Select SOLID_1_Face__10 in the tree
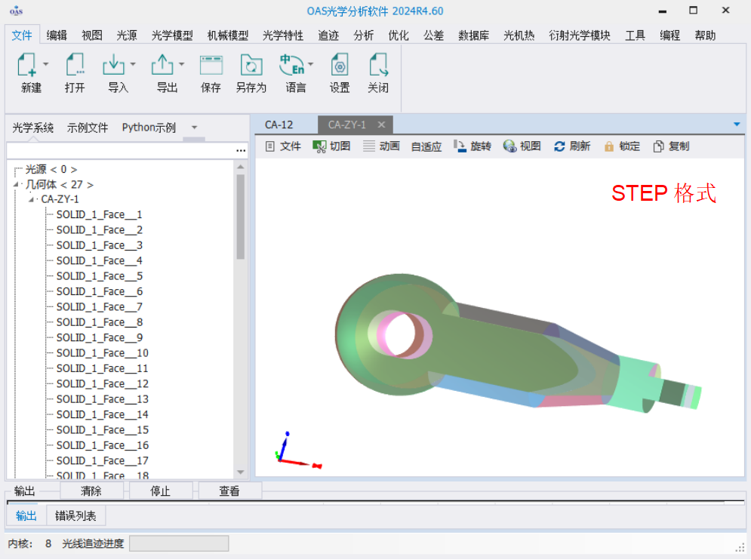This screenshot has height=560, width=751. (103, 353)
